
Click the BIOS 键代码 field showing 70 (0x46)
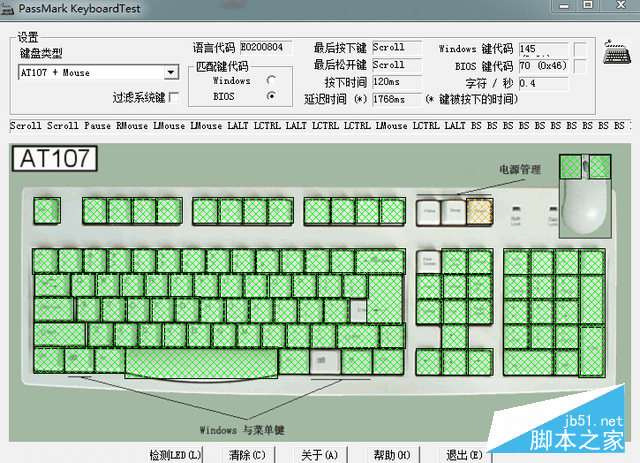544,66
